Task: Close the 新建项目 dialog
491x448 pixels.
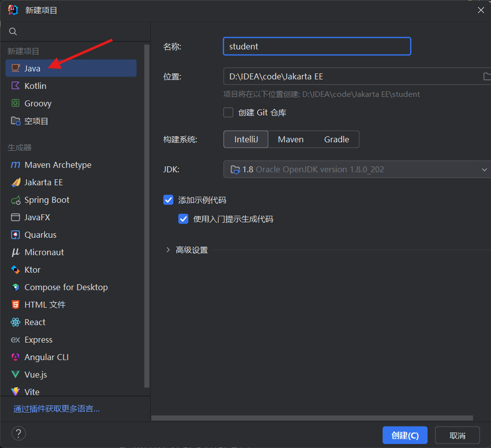Action: click(x=481, y=10)
